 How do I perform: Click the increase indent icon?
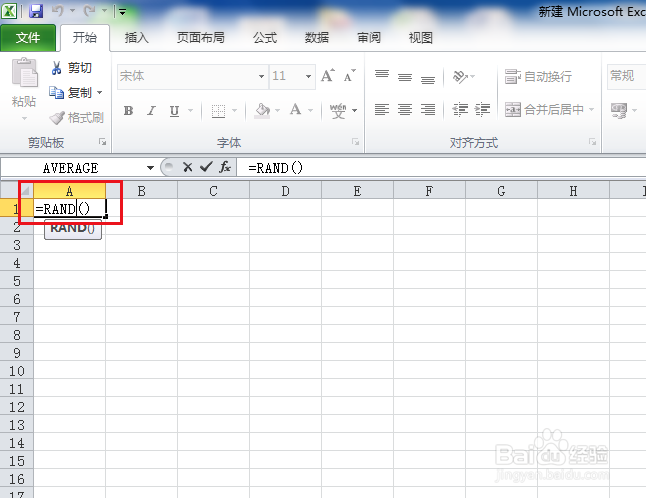482,110
